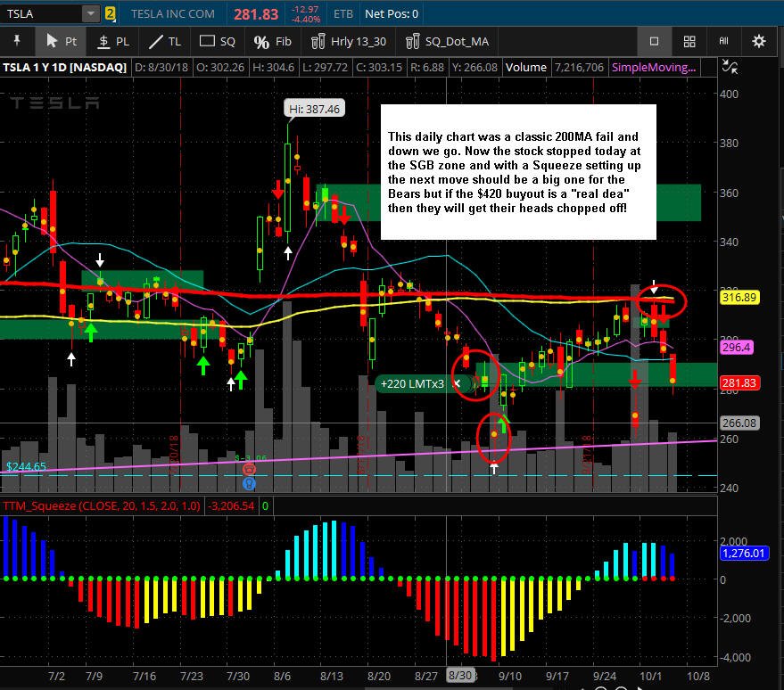784x690 pixels.
Task: Open the TSLA symbol dropdown arrow
Action: pos(91,13)
